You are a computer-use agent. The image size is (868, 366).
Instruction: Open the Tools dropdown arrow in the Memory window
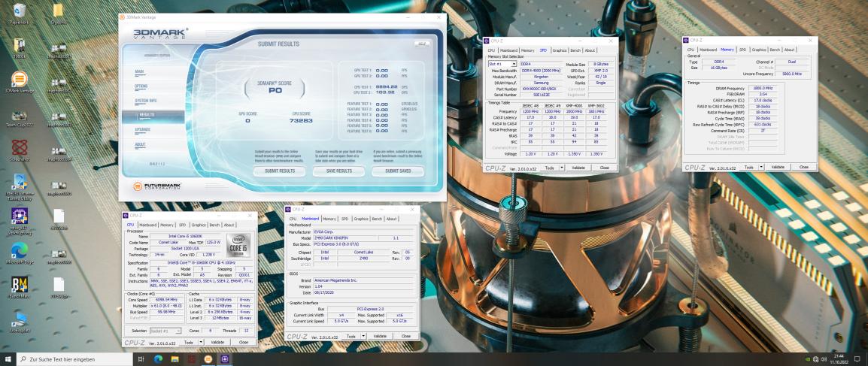(761, 167)
